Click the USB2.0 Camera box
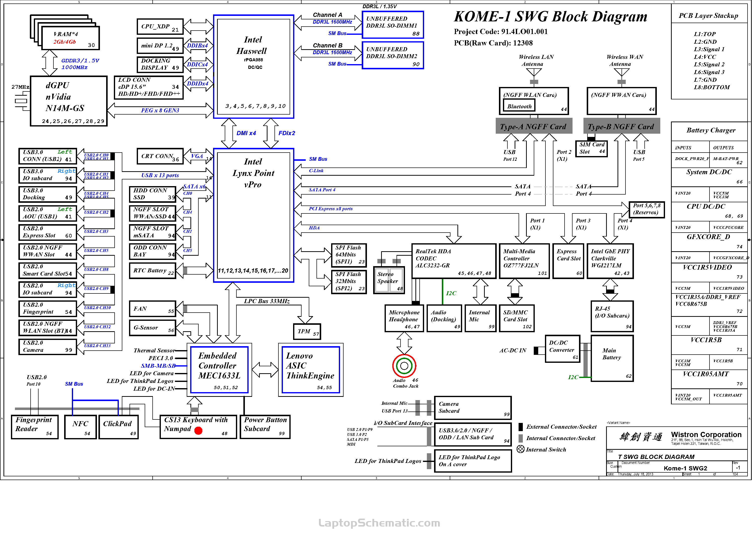 pos(47,347)
